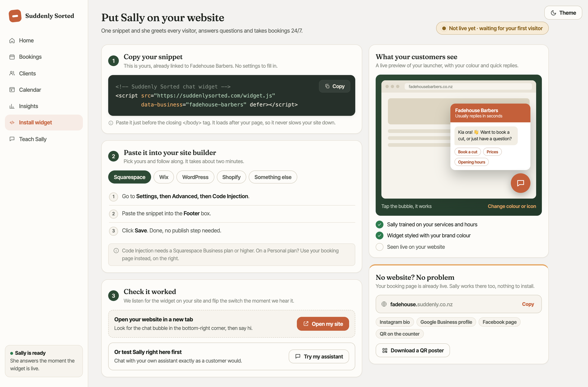
Task: Click the Click Save step text
Action: click(171, 231)
